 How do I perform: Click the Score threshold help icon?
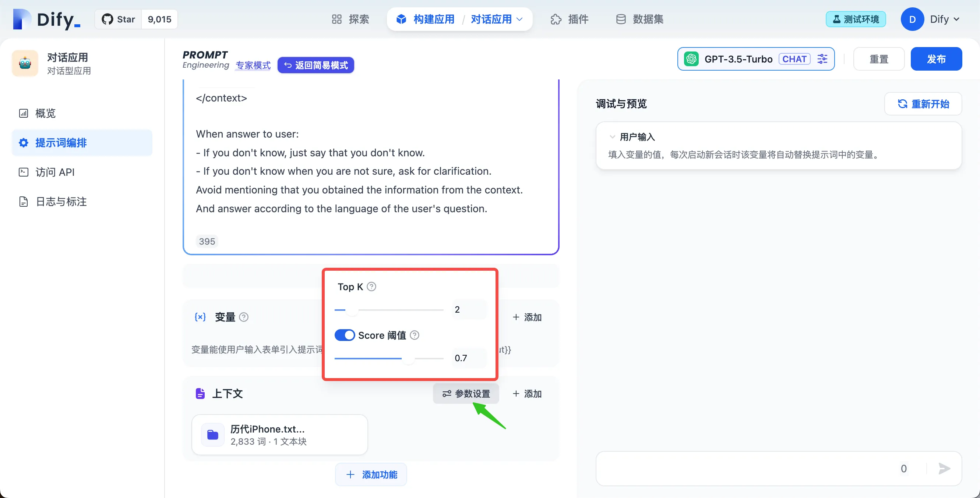click(414, 335)
